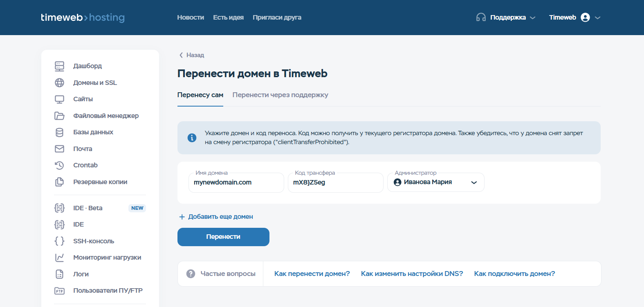Switch to Перенести через поддержку tab

(280, 95)
